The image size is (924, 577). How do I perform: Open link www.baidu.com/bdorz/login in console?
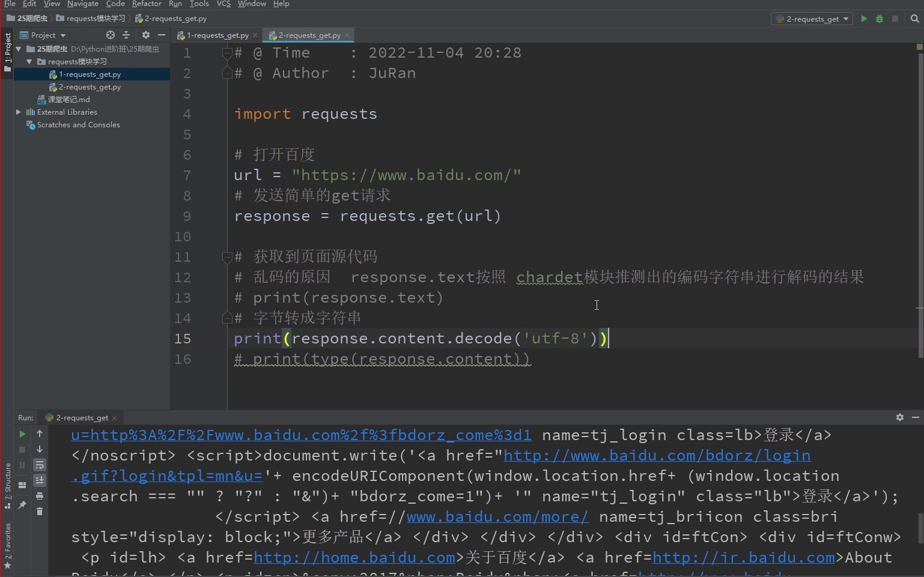coord(657,456)
